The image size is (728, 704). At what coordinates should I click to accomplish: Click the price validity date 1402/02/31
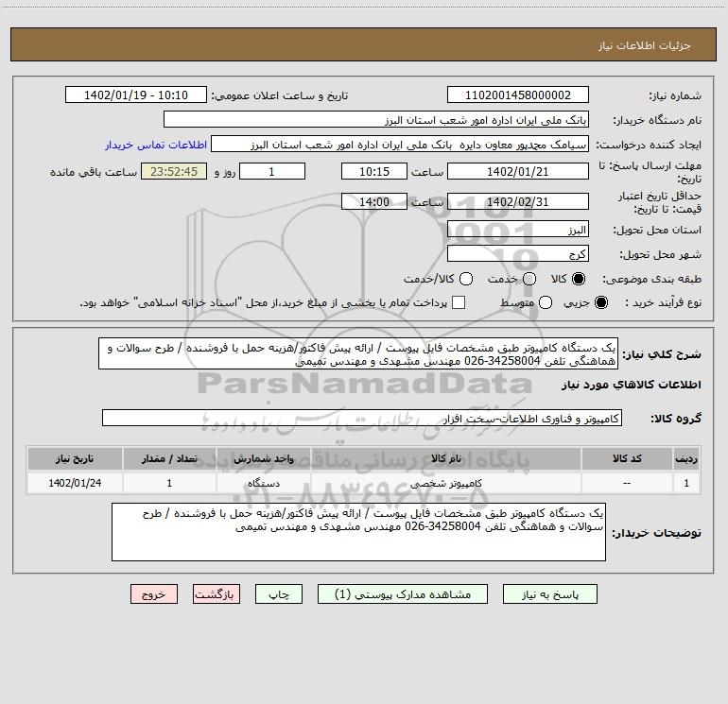pyautogui.click(x=518, y=201)
